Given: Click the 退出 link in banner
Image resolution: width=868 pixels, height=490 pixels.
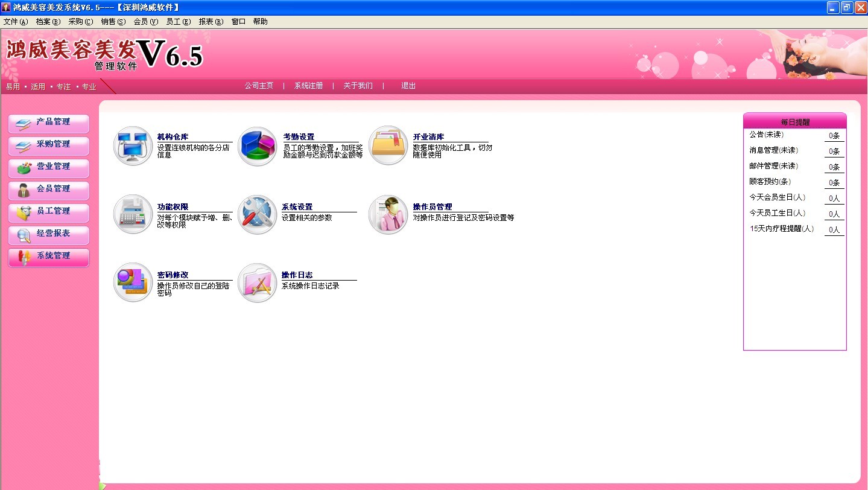Looking at the screenshot, I should pos(408,86).
